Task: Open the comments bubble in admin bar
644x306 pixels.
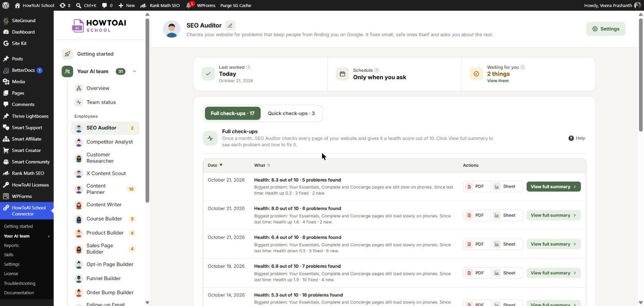Action: 107,5
